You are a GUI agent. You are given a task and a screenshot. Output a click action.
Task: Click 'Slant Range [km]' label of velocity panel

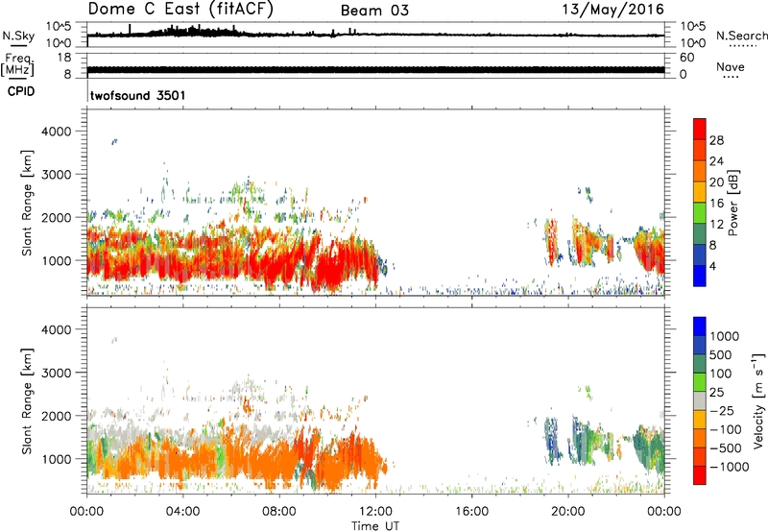pos(27,400)
